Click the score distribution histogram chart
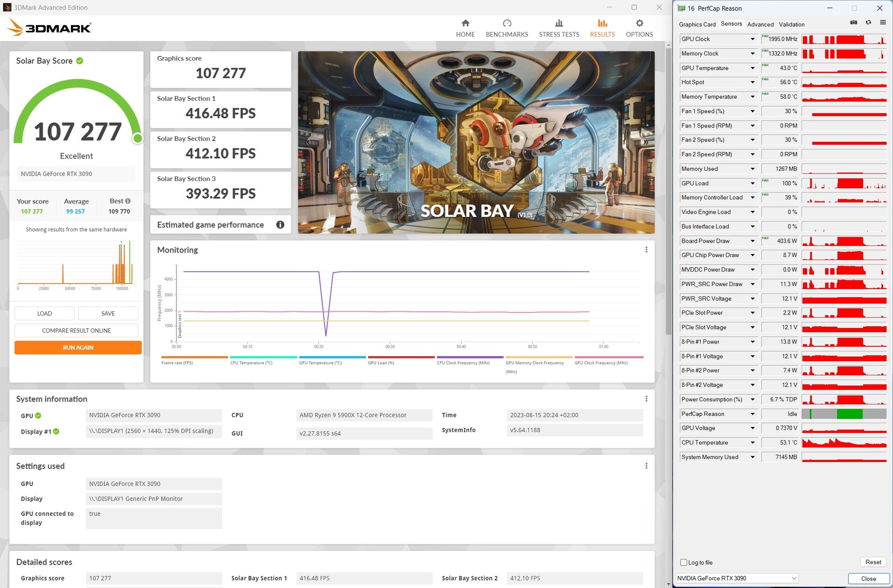Viewport: 893px width, 588px height. pyautogui.click(x=76, y=264)
